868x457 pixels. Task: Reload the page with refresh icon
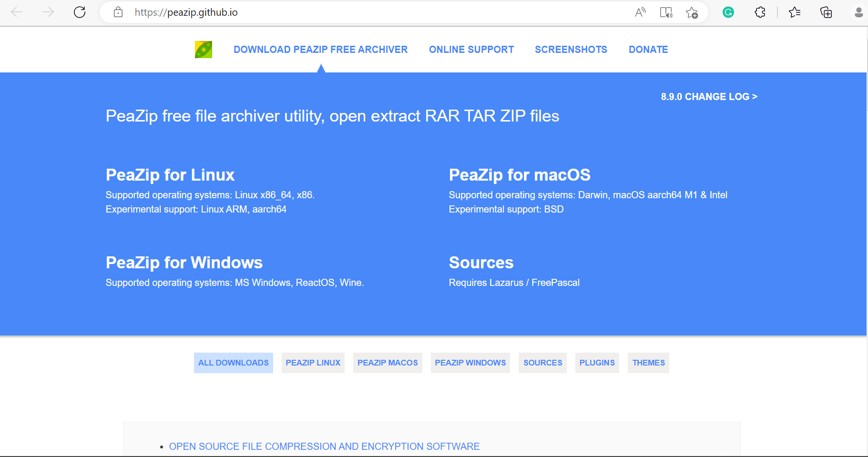(80, 12)
